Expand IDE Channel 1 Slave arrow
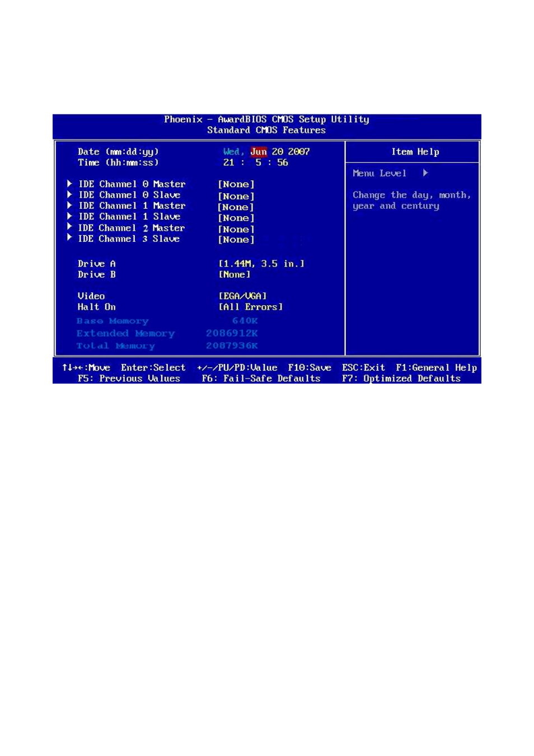 [x=69, y=216]
